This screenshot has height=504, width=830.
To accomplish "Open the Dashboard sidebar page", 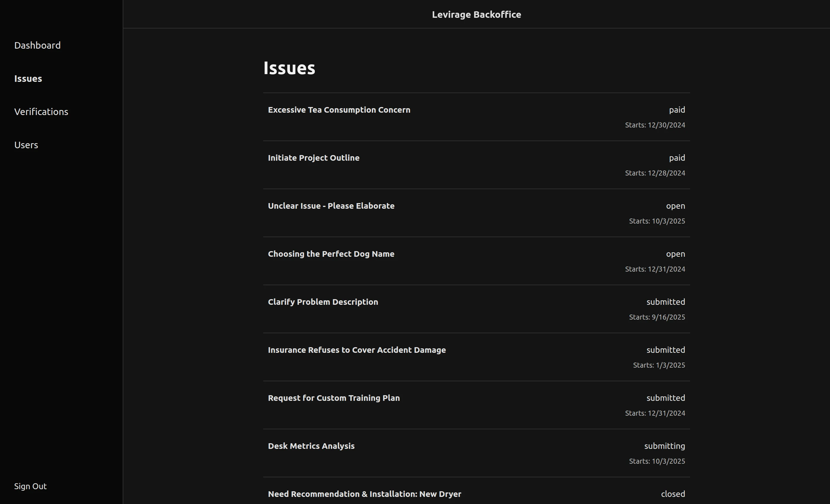I will click(x=37, y=45).
